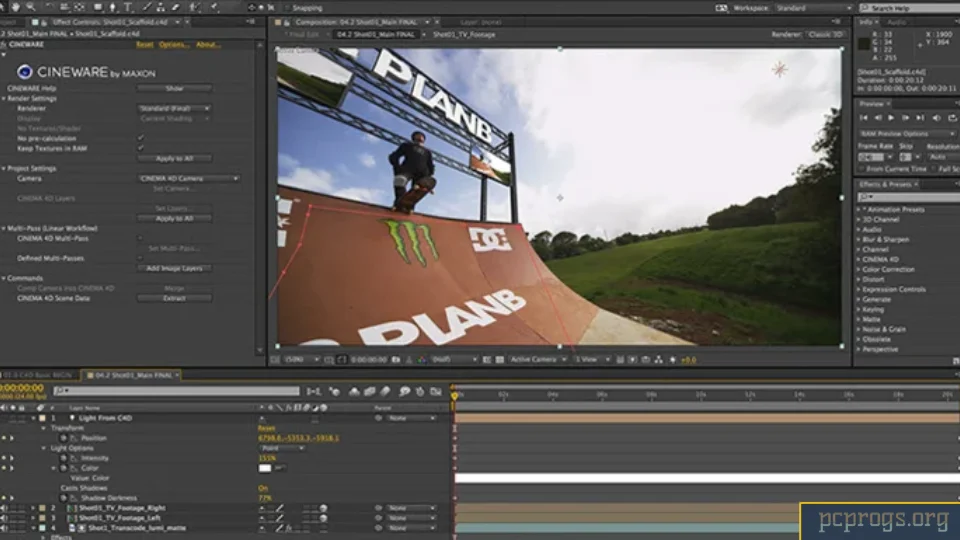
Task: Select the Roto Brush tool
Action: (195, 7)
